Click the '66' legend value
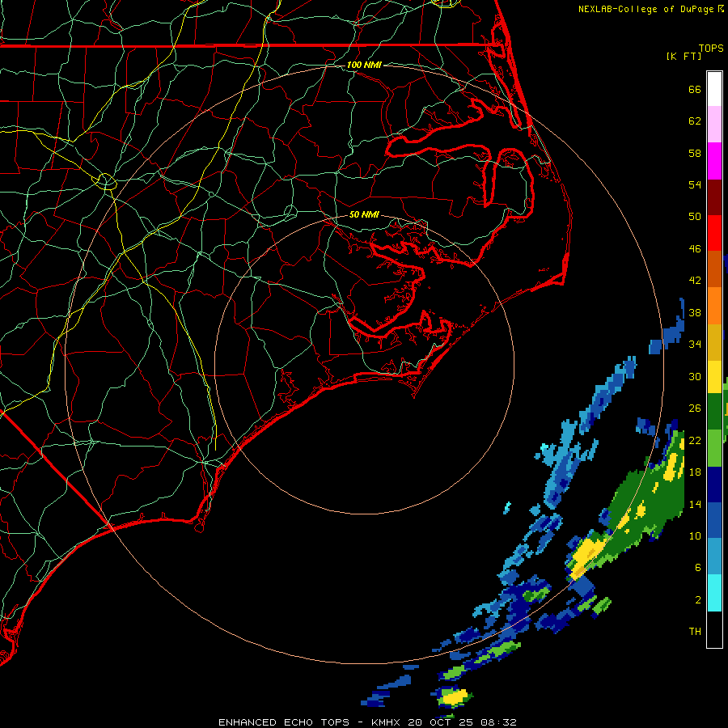Image resolution: width=728 pixels, height=728 pixels. click(x=695, y=89)
